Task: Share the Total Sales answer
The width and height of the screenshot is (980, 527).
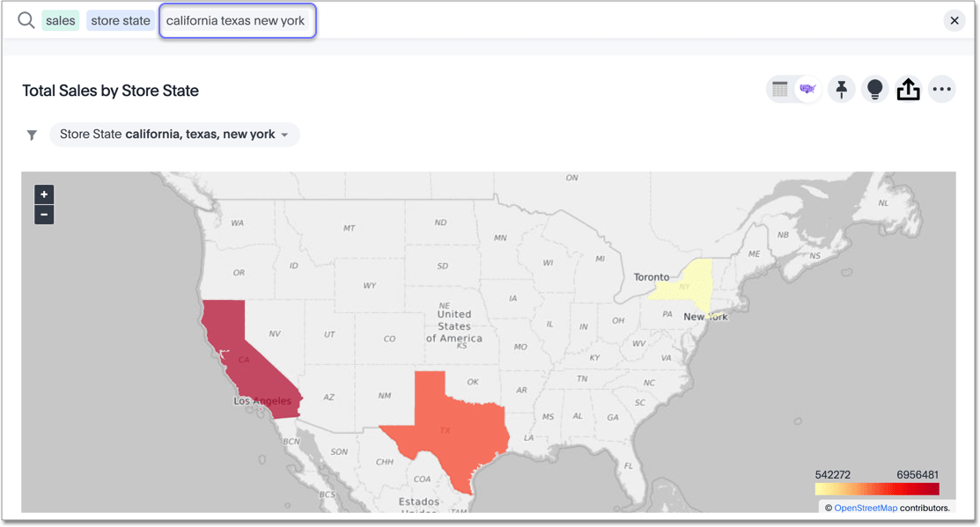Action: point(908,89)
